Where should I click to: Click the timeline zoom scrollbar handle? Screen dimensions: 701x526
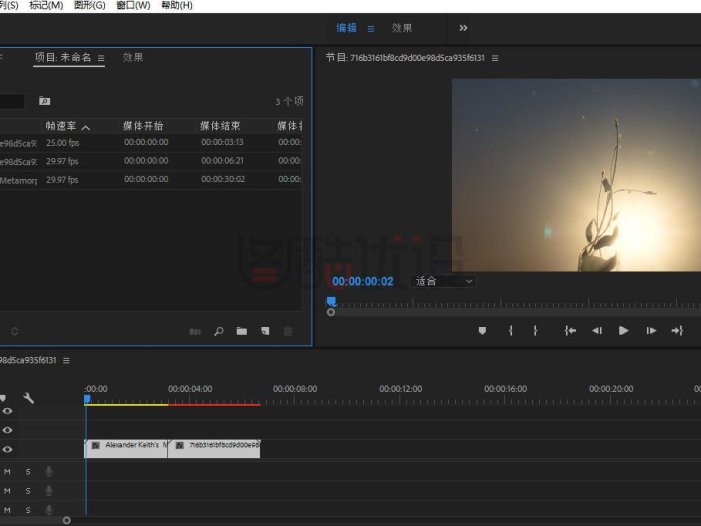pyautogui.click(x=67, y=520)
